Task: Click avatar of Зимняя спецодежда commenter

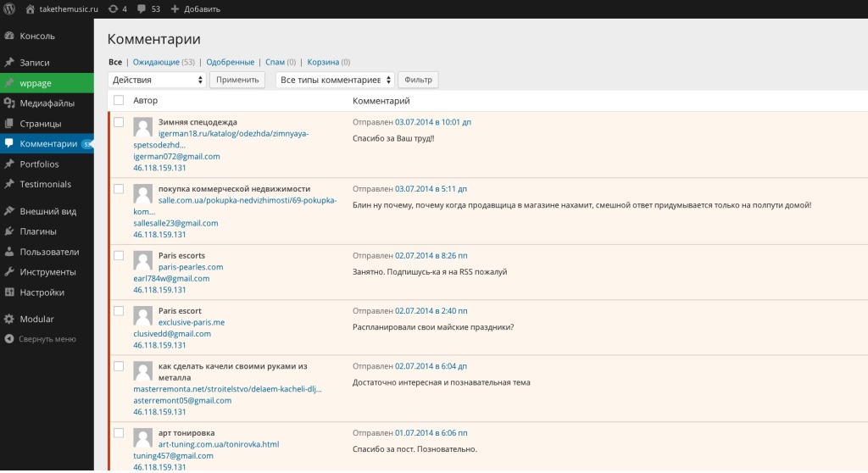Action: point(142,127)
